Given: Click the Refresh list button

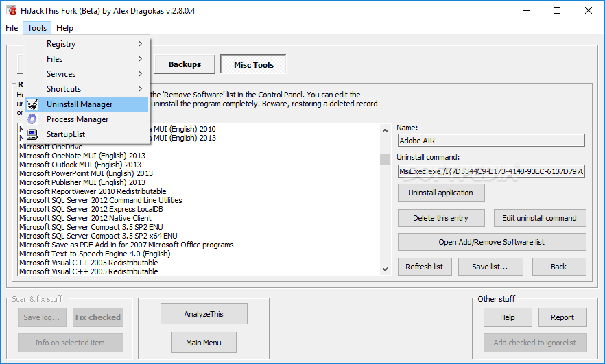Looking at the screenshot, I should [x=425, y=267].
